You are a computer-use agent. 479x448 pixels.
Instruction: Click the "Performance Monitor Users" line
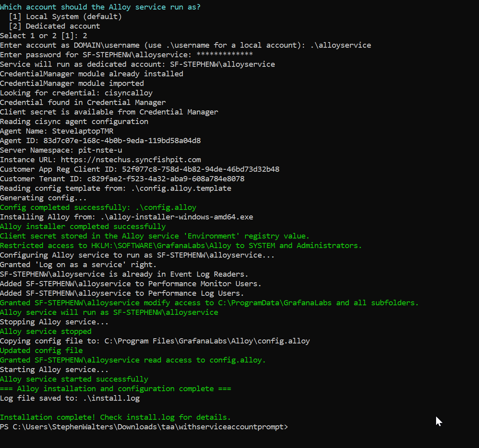[x=131, y=284]
